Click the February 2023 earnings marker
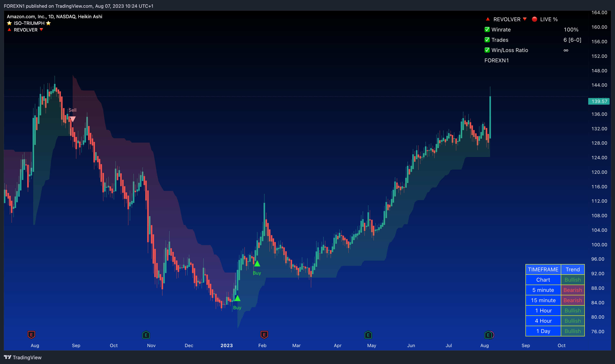Image resolution: width=615 pixels, height=364 pixels. click(264, 334)
